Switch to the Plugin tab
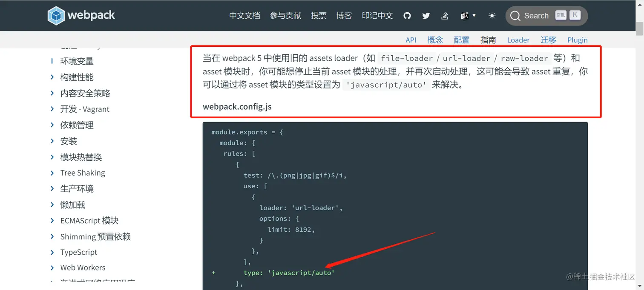Viewport: 644px width, 290px height. click(578, 40)
